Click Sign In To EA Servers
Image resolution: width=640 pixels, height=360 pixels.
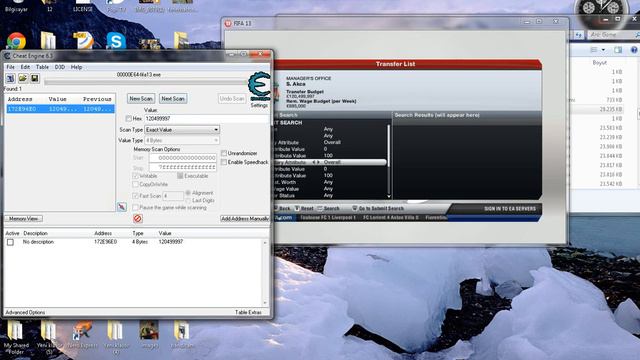tap(510, 209)
